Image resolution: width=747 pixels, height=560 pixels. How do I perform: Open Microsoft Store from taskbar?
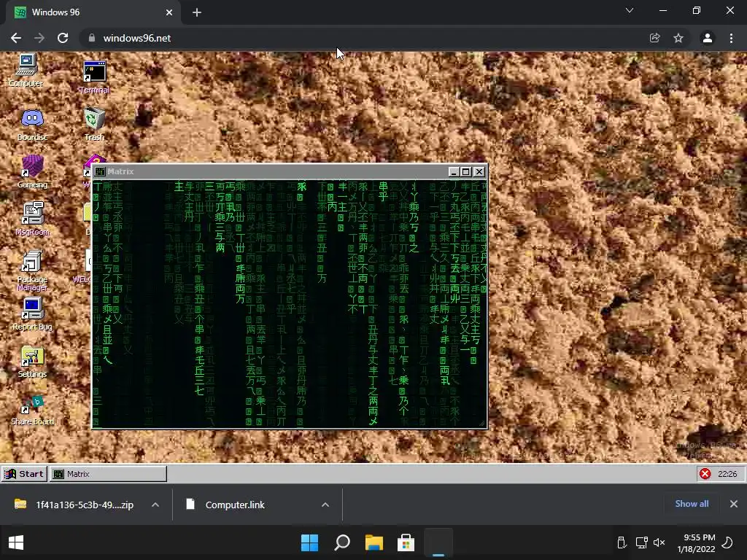[406, 542]
